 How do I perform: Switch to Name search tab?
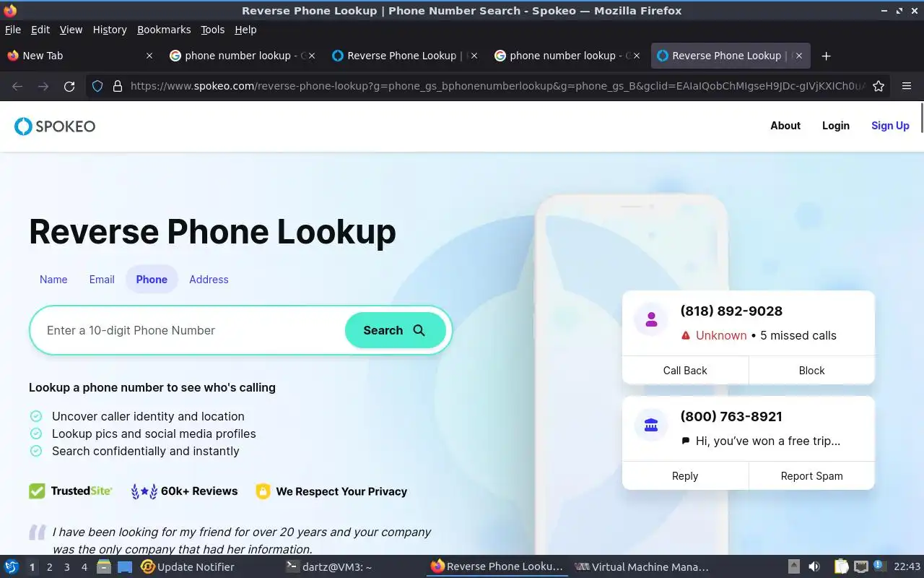click(53, 280)
